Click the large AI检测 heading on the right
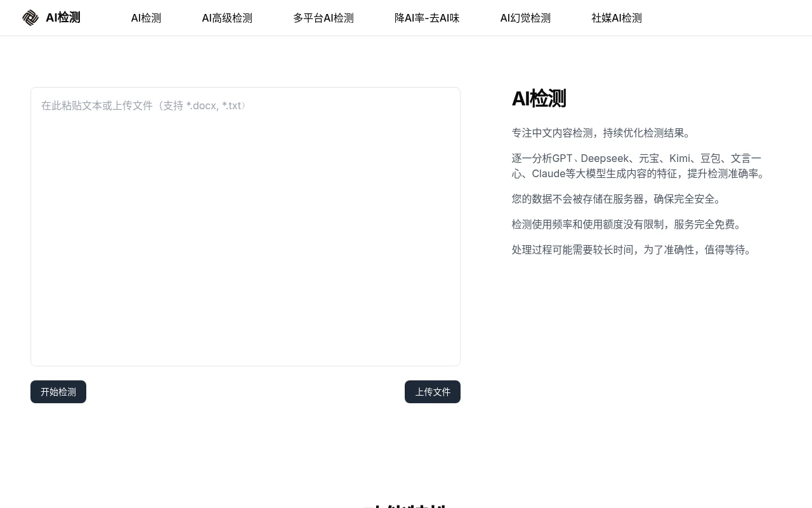Screen dimensions: 812x508 coord(539,98)
